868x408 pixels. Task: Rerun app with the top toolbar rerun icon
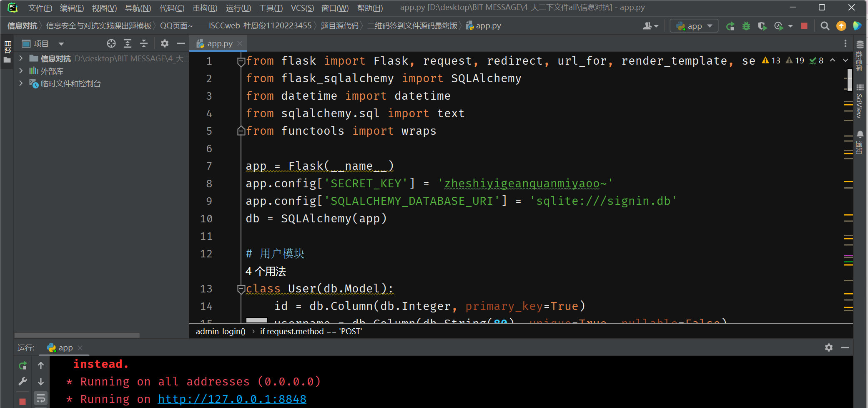[x=730, y=26]
